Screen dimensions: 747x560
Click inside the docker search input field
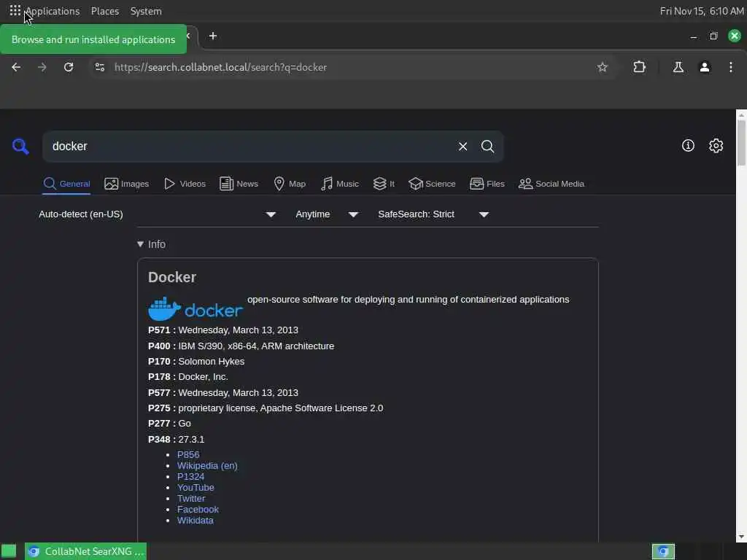[248, 146]
